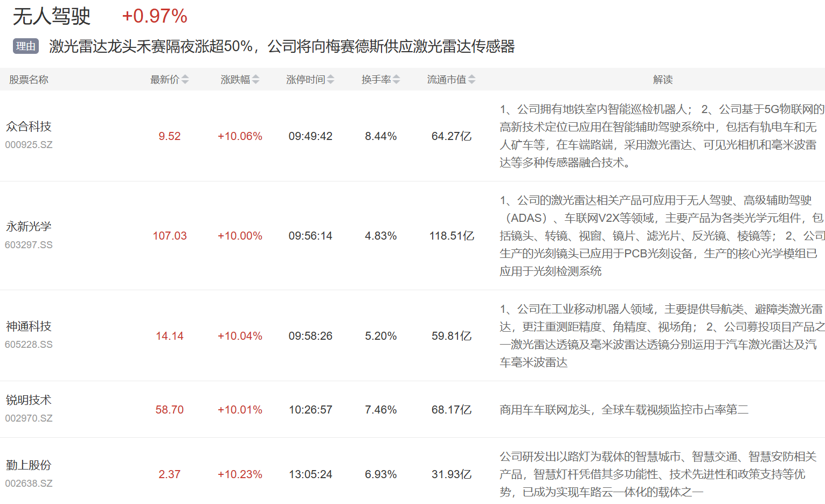This screenshot has width=825, height=504.
Task: Toggle sorting with the 换手率 arrow icon
Action: point(396,80)
